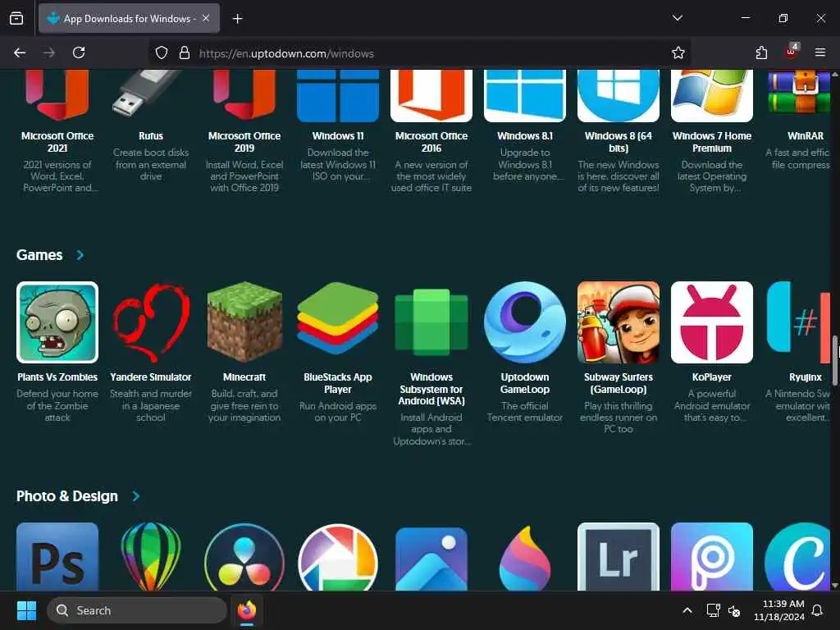Click the Windows 11 title link
840x630 pixels.
[x=337, y=136]
